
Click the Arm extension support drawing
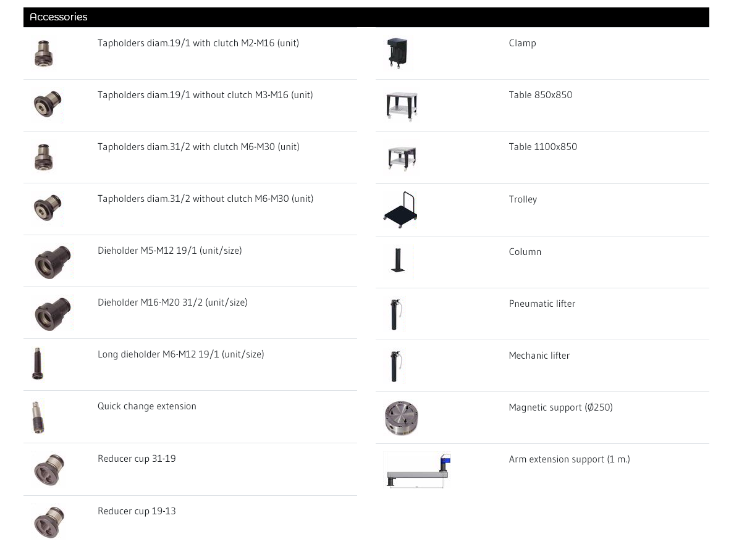[x=416, y=470]
